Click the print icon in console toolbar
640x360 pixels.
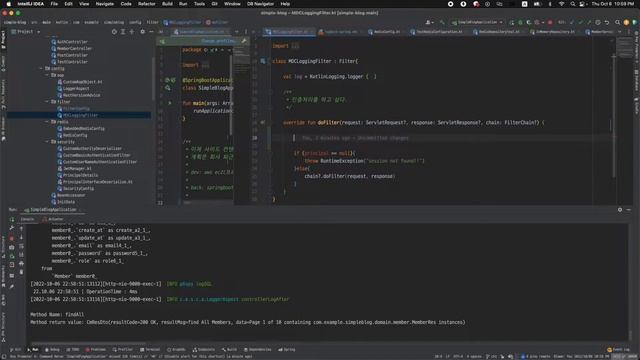tap(21, 263)
